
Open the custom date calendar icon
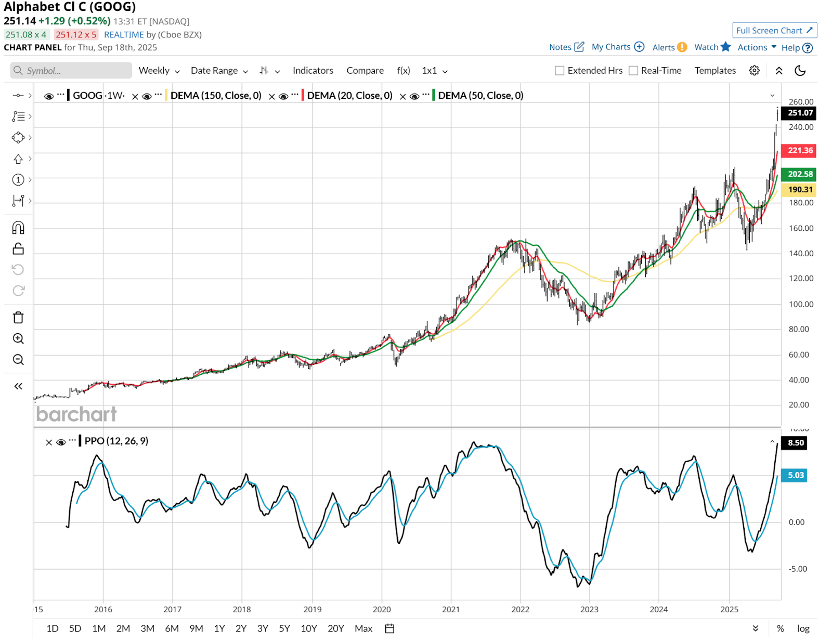[x=389, y=628]
